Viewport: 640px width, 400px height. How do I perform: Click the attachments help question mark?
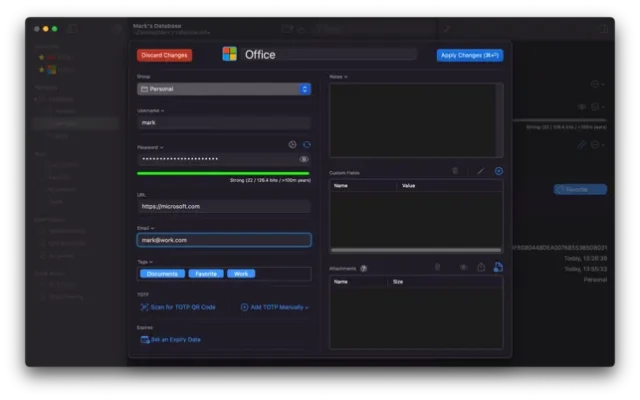tap(364, 268)
